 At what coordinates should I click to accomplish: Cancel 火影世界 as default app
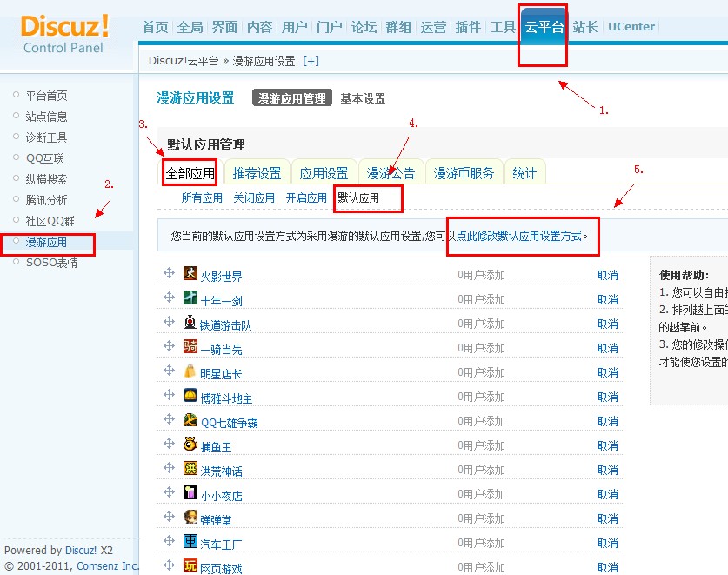point(607,276)
